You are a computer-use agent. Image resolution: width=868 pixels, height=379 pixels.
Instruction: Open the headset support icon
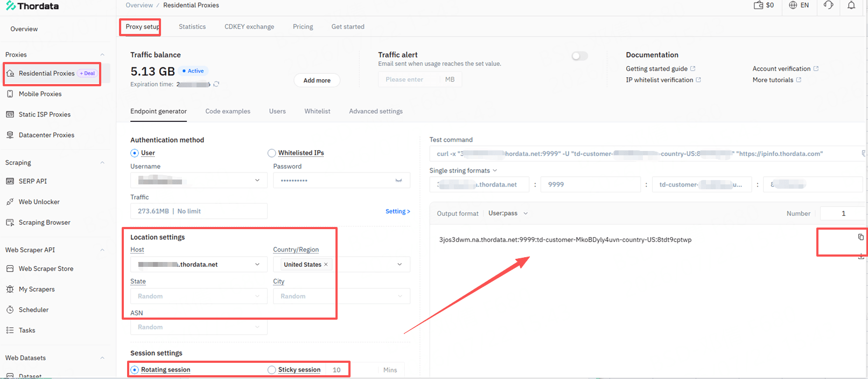click(828, 5)
